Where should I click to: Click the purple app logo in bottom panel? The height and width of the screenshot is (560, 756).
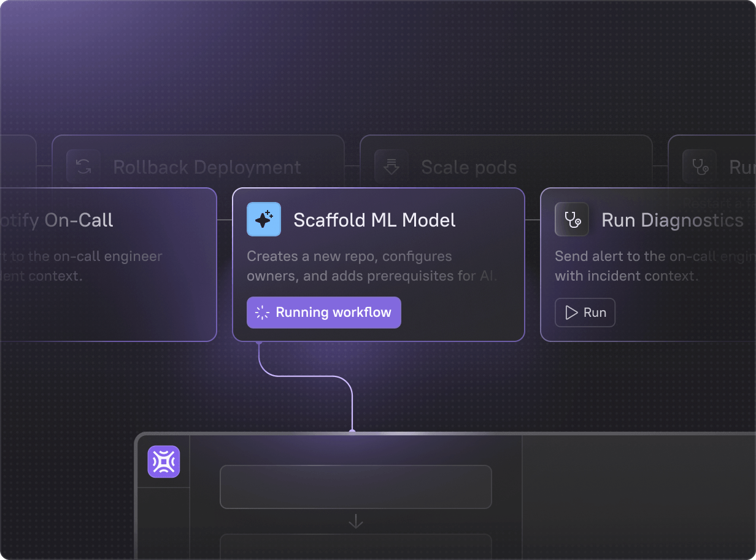click(x=163, y=461)
